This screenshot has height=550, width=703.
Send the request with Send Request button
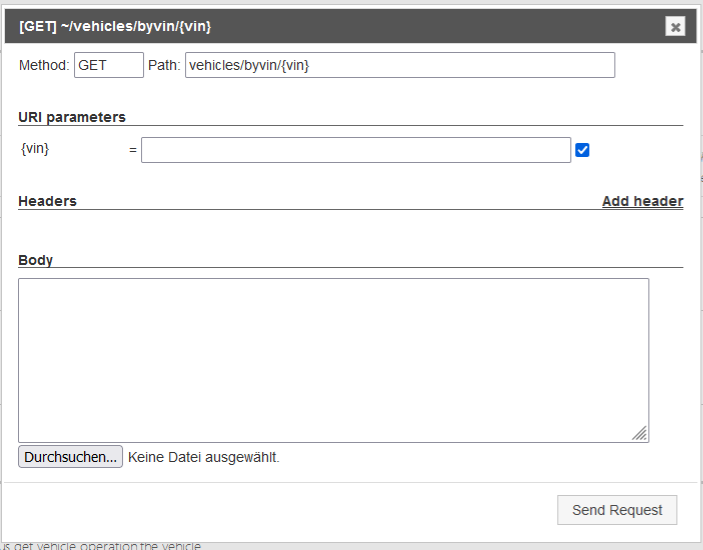click(616, 510)
